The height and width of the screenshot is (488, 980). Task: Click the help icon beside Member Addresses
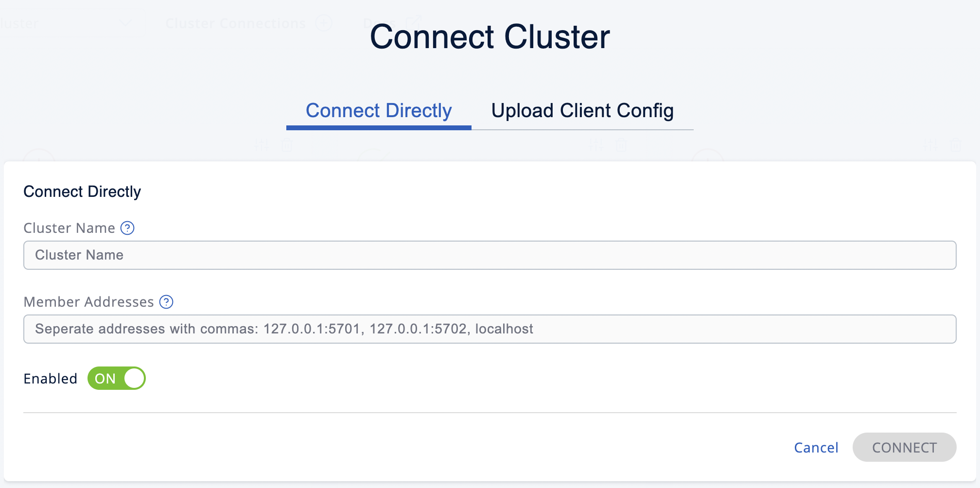point(167,302)
